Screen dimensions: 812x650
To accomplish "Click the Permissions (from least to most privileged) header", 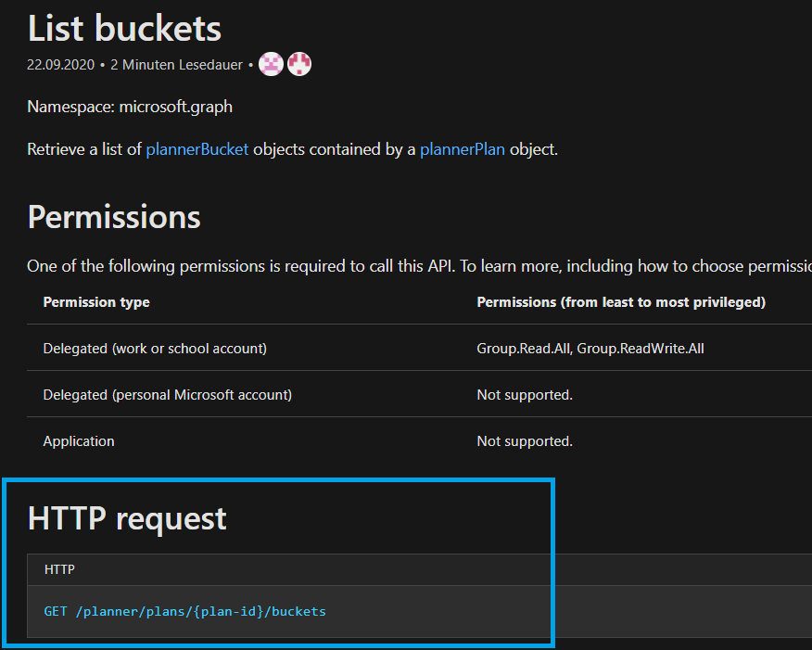I will (x=621, y=302).
